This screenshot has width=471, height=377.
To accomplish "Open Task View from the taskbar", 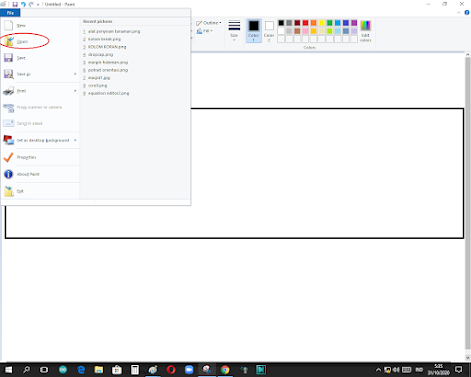I will click(x=44, y=370).
